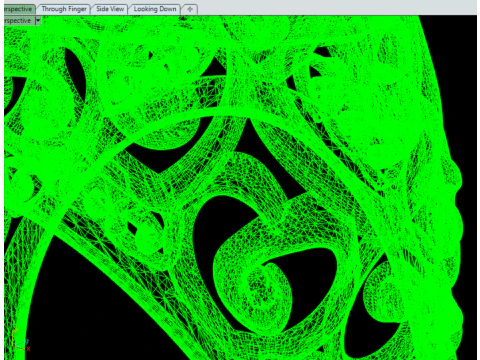The width and height of the screenshot is (480, 360).
Task: Open the Perspective viewport title dropdown arrow
Action: (x=38, y=21)
